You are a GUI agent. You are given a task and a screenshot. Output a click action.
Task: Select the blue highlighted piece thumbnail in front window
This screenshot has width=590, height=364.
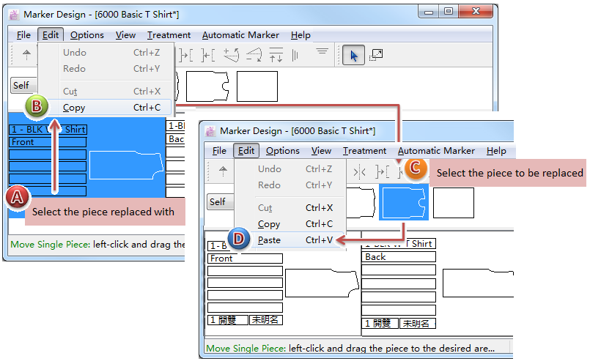pos(402,202)
